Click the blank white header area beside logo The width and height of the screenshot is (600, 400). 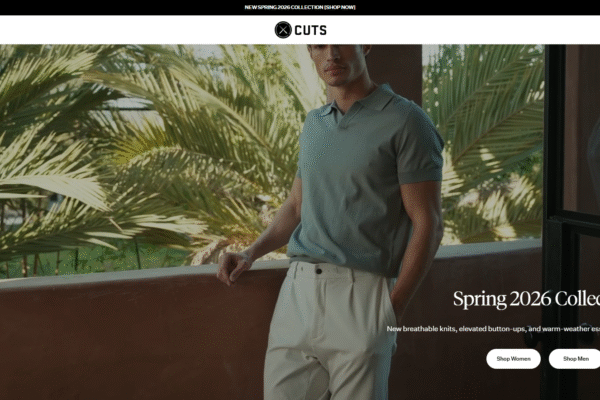point(134,30)
